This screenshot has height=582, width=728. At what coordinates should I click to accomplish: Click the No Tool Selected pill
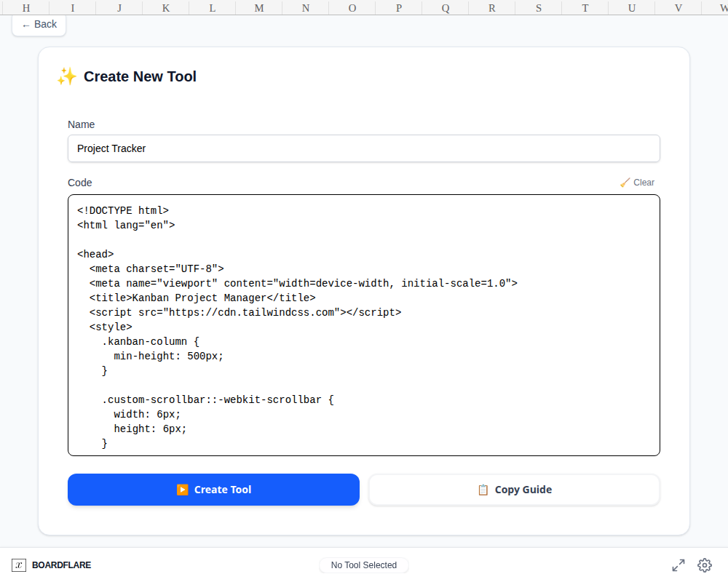pos(363,565)
